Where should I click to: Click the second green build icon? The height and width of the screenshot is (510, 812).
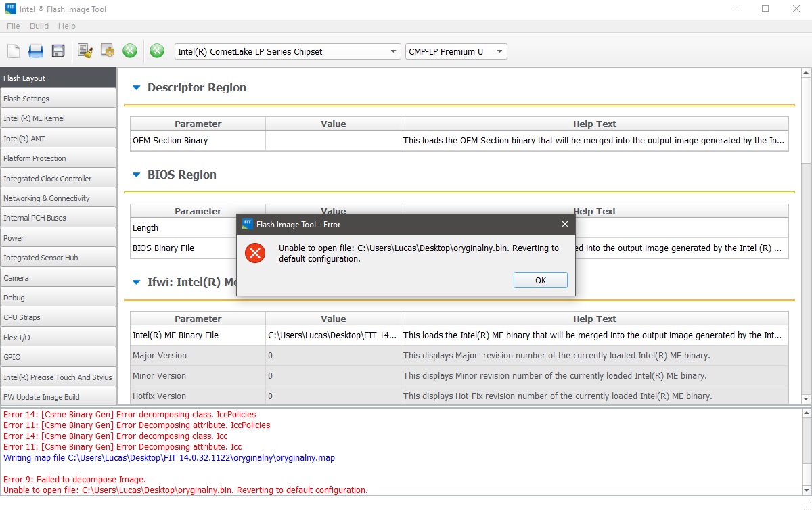point(157,51)
